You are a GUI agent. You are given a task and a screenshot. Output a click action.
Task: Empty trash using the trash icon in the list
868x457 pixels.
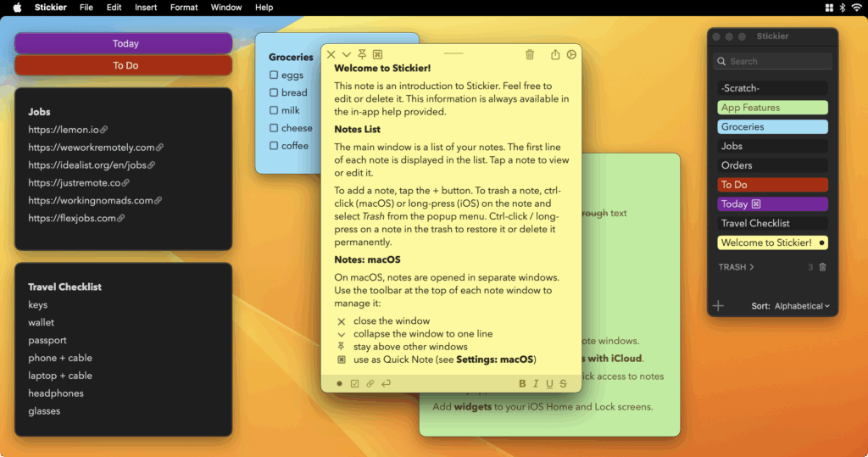coord(822,267)
